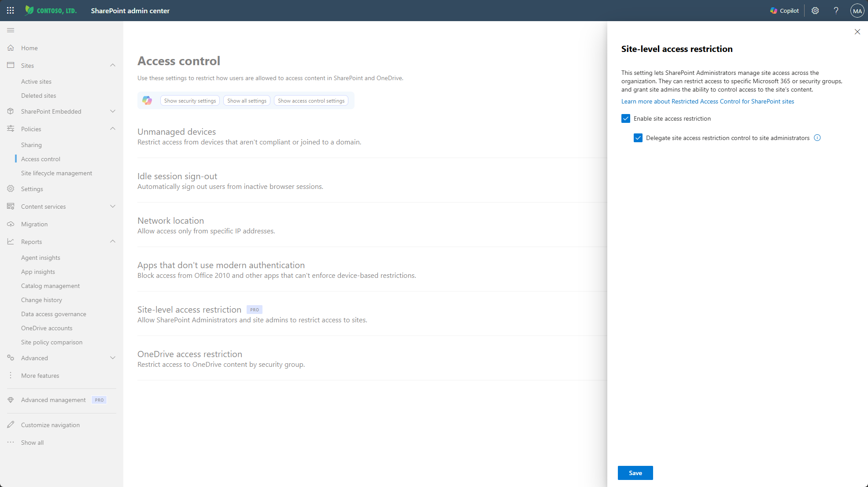This screenshot has width=868, height=487.
Task: Click the Policies sliders icon
Action: coord(11,129)
